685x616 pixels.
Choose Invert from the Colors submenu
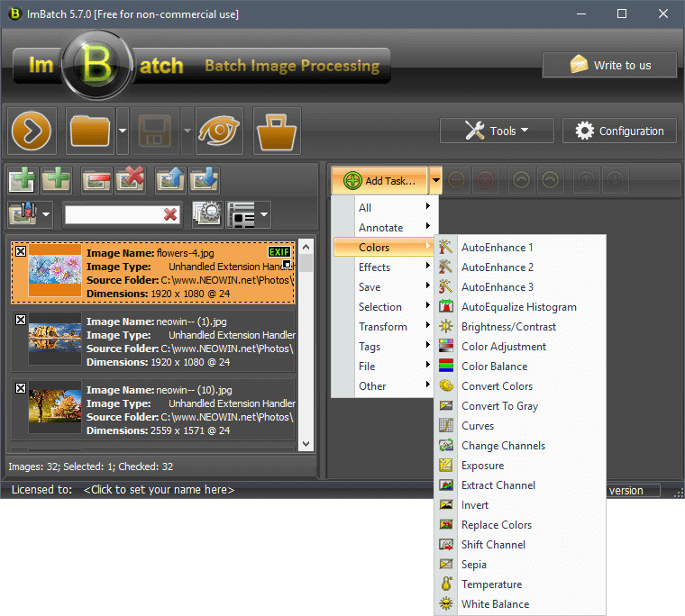[521, 504]
